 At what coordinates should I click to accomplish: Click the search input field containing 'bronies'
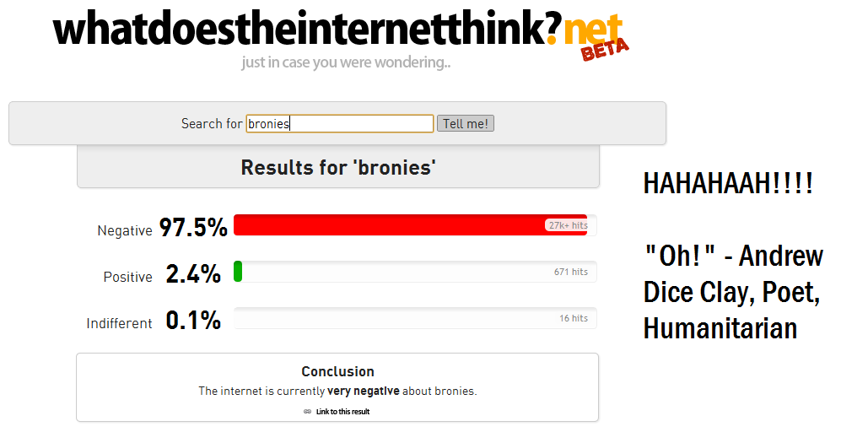tap(339, 124)
